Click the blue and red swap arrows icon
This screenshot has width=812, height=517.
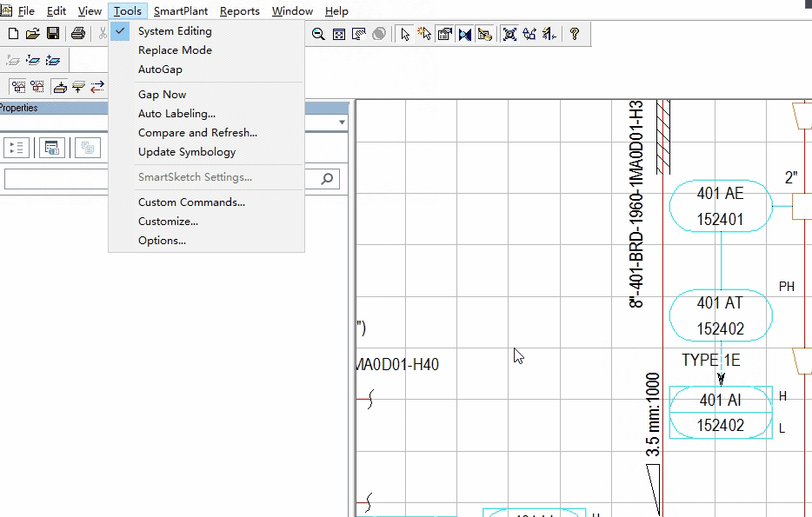click(x=97, y=86)
